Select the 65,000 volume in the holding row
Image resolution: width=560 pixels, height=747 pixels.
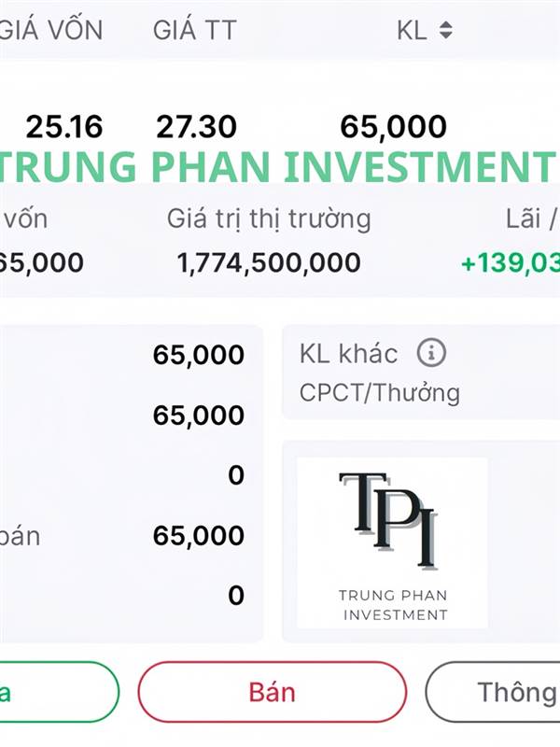(393, 126)
